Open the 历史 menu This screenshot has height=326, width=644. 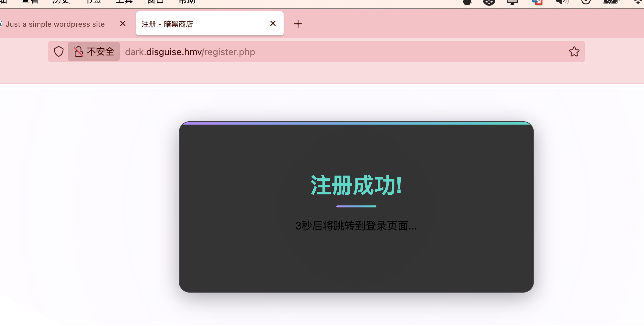coord(61,1)
